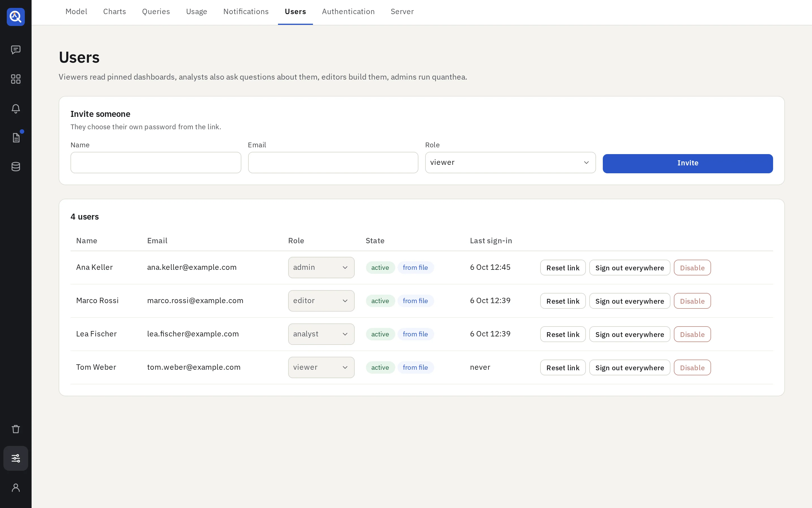Change Tom Weber's viewer role dropdown
The image size is (812, 508).
(x=321, y=367)
